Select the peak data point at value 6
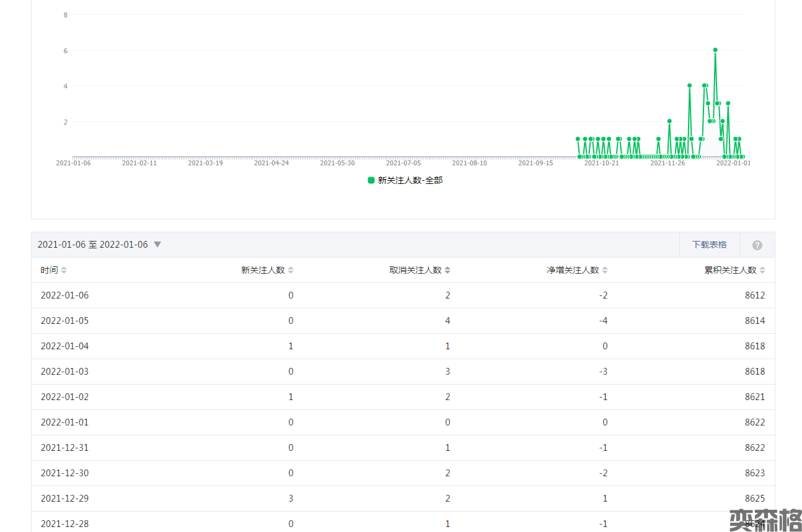The width and height of the screenshot is (802, 532). point(715,50)
